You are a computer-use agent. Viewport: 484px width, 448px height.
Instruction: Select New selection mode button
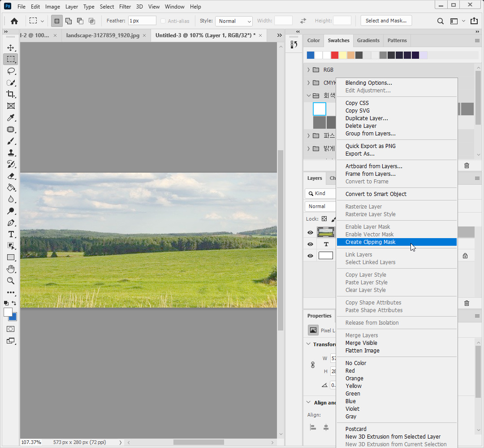(x=57, y=21)
